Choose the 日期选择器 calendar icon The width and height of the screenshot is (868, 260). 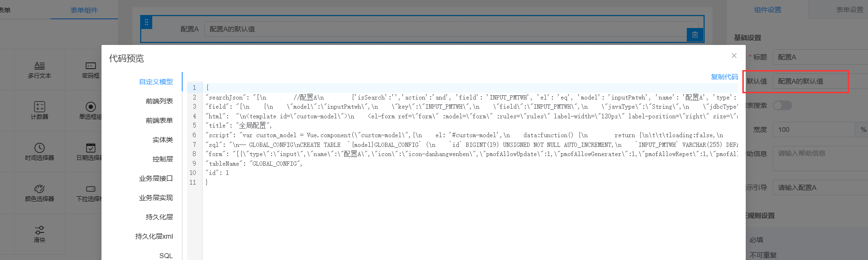point(90,147)
